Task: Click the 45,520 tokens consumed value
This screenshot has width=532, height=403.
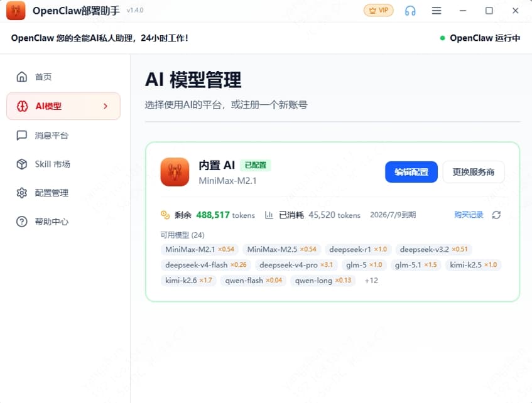Action: click(322, 215)
